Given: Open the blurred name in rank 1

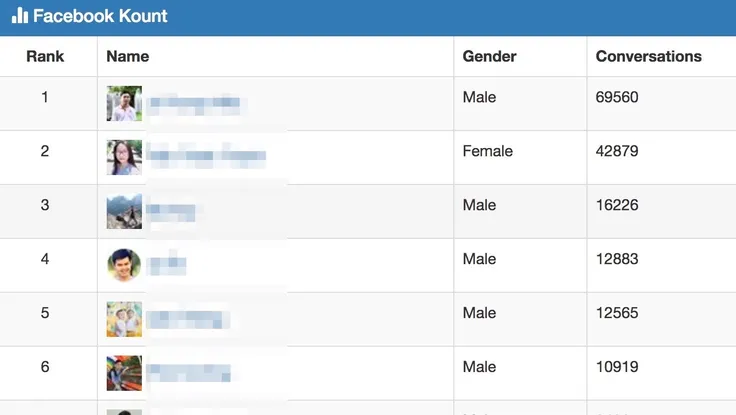Looking at the screenshot, I should click(x=195, y=103).
